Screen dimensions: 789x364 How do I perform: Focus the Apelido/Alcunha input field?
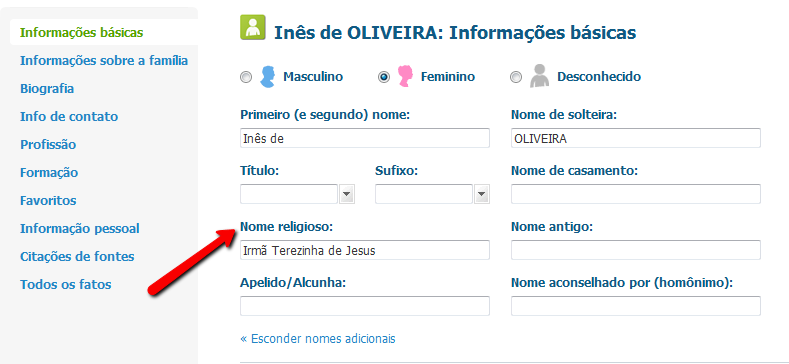pyautogui.click(x=365, y=306)
